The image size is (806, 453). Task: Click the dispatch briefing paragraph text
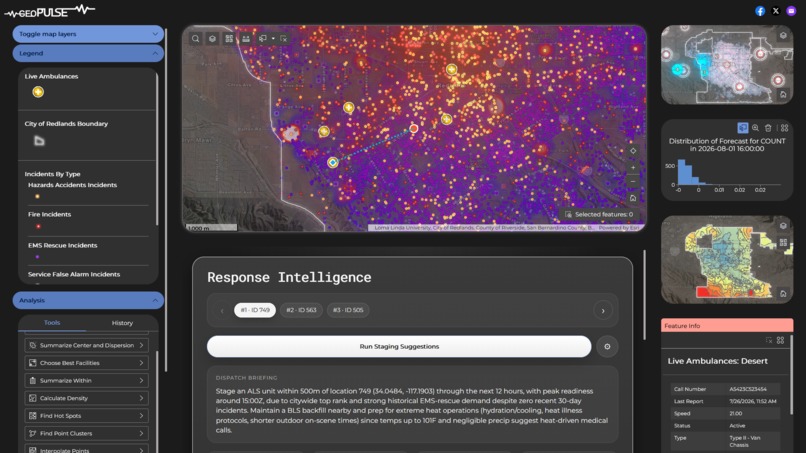(x=412, y=410)
